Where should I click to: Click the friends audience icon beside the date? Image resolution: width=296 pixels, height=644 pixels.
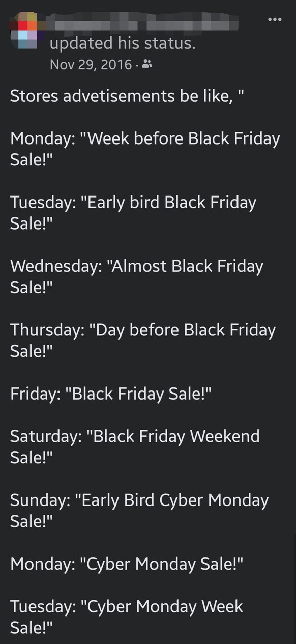coord(147,65)
